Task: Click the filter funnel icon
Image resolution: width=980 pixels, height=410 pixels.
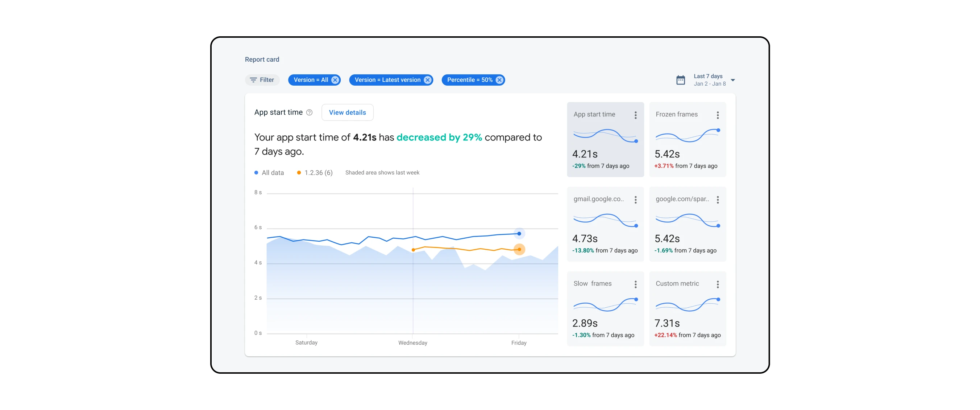Action: tap(254, 80)
